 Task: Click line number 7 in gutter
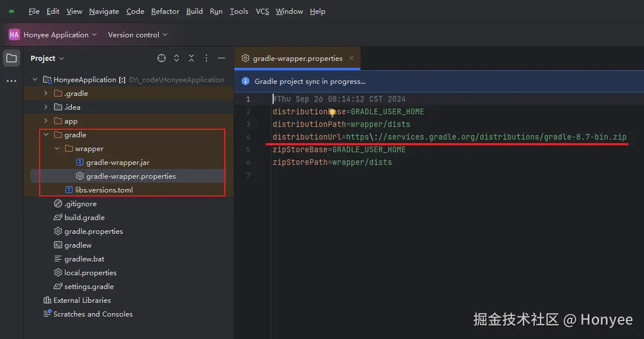coord(248,175)
